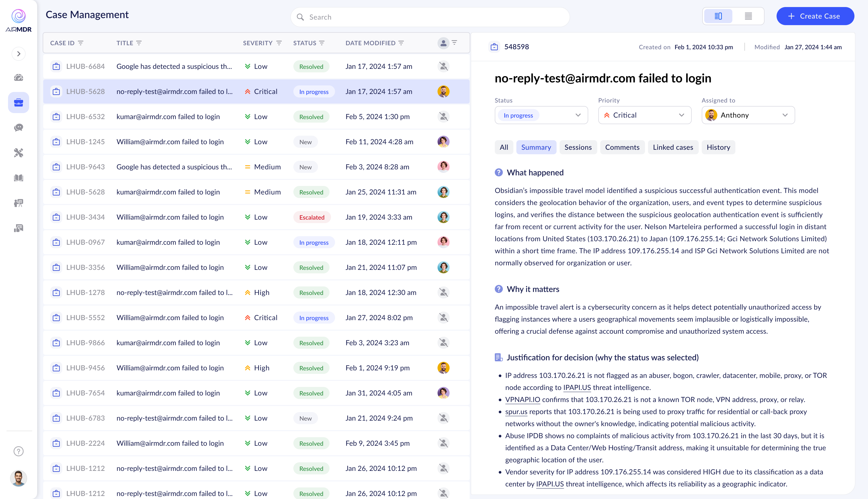Open the Dashboard speedometer icon in sidebar

[x=19, y=77]
